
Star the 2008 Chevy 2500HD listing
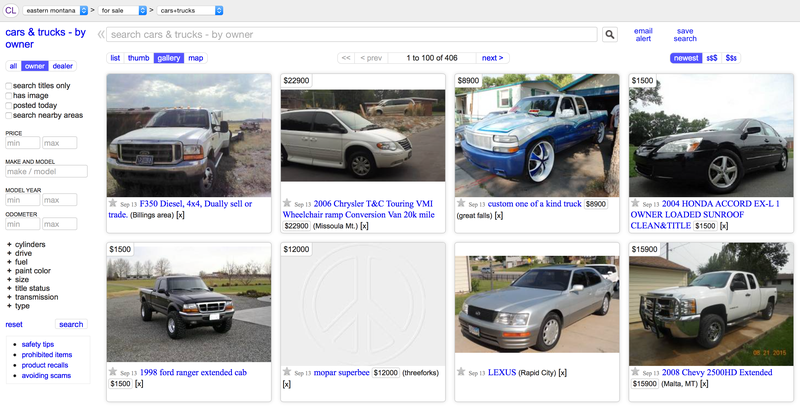coord(635,372)
